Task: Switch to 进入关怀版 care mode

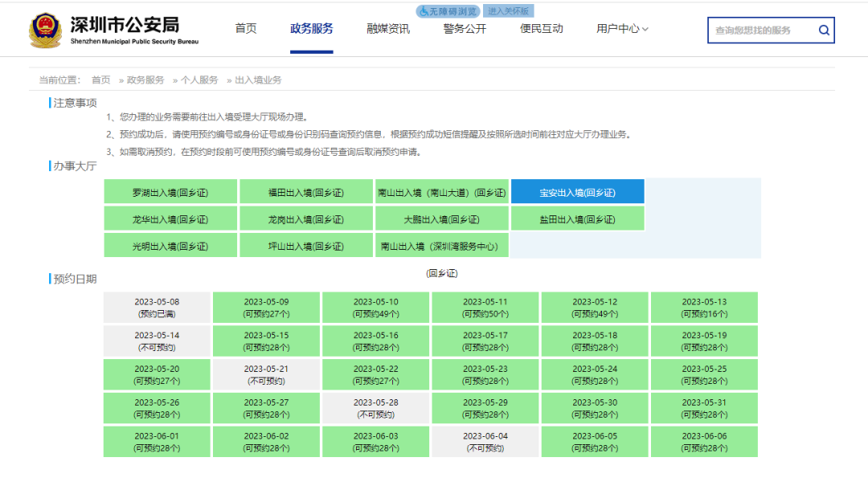Action: tap(510, 11)
